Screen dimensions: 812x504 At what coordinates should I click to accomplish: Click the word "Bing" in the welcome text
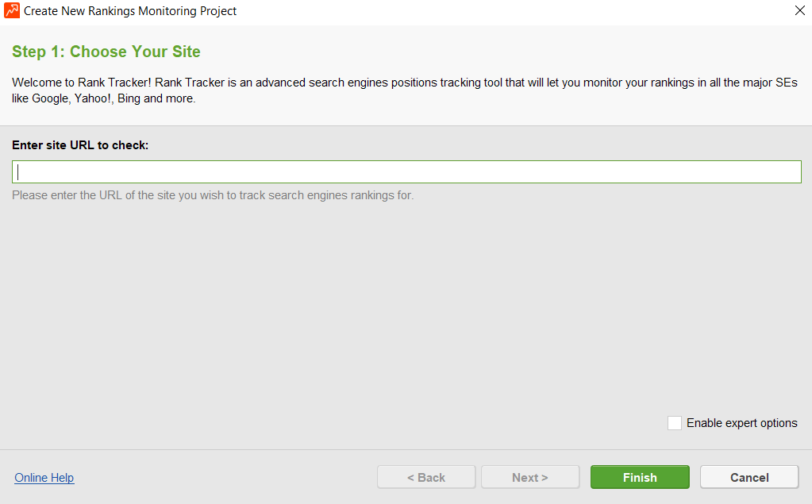click(x=129, y=99)
